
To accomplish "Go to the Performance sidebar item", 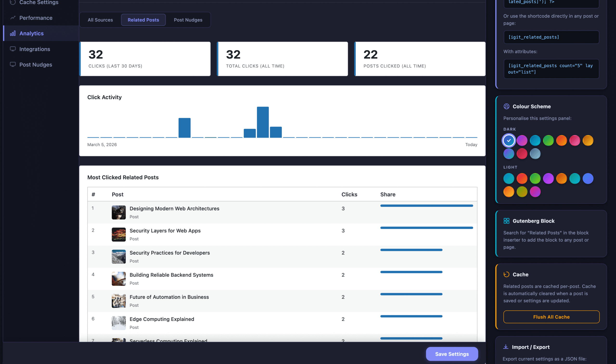I will pos(41,18).
